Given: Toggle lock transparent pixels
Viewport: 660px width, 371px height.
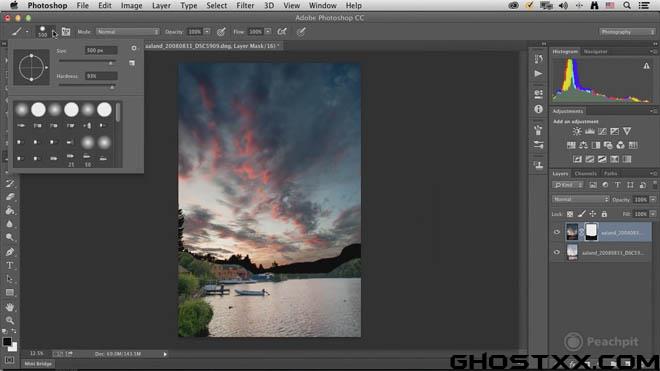Looking at the screenshot, I should pyautogui.click(x=570, y=214).
